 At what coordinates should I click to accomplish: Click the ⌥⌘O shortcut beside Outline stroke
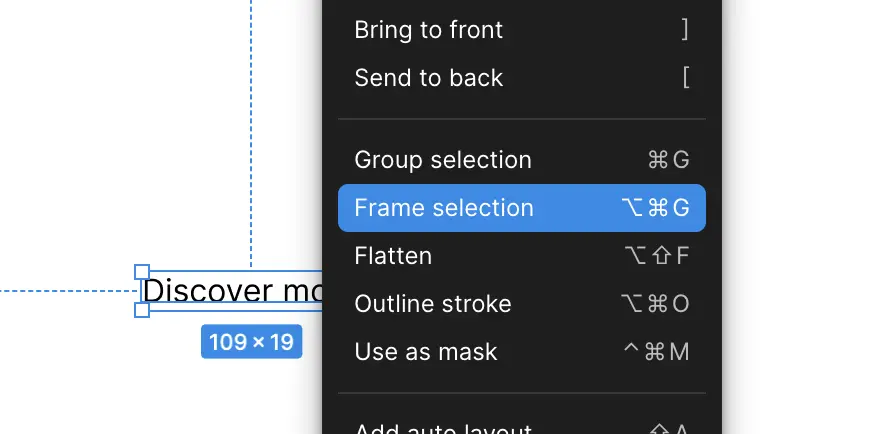pos(655,304)
